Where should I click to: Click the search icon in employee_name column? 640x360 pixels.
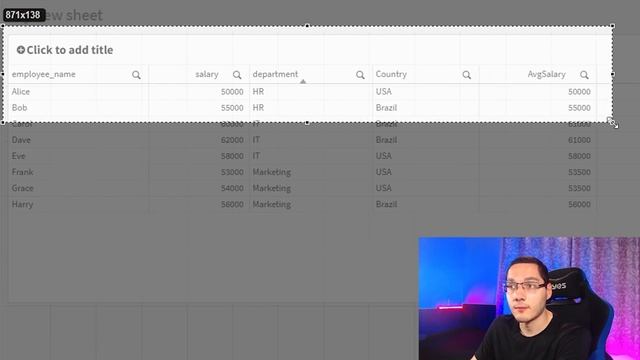click(x=136, y=75)
